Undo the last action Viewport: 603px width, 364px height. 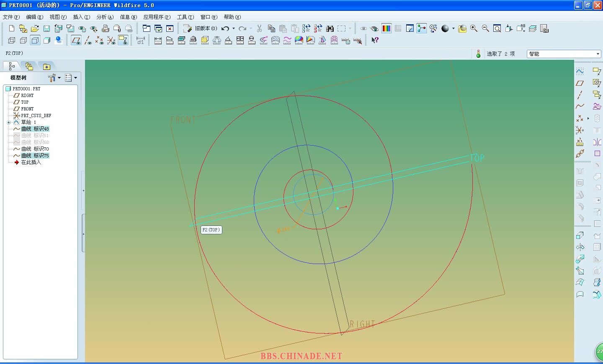[x=225, y=28]
